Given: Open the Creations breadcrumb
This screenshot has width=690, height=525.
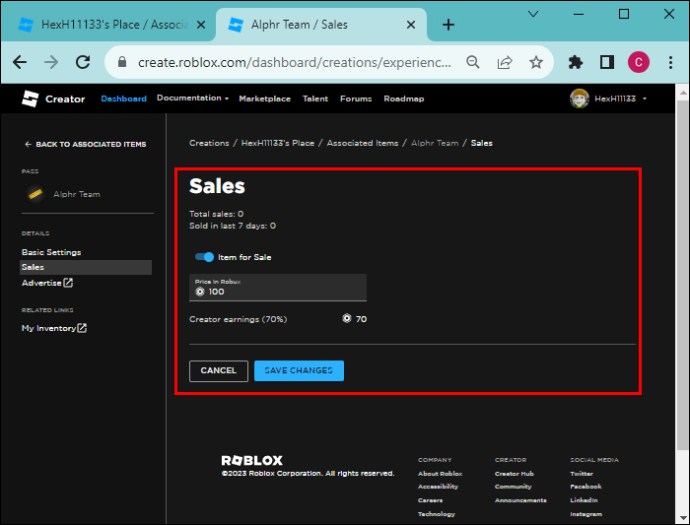Looking at the screenshot, I should [209, 143].
